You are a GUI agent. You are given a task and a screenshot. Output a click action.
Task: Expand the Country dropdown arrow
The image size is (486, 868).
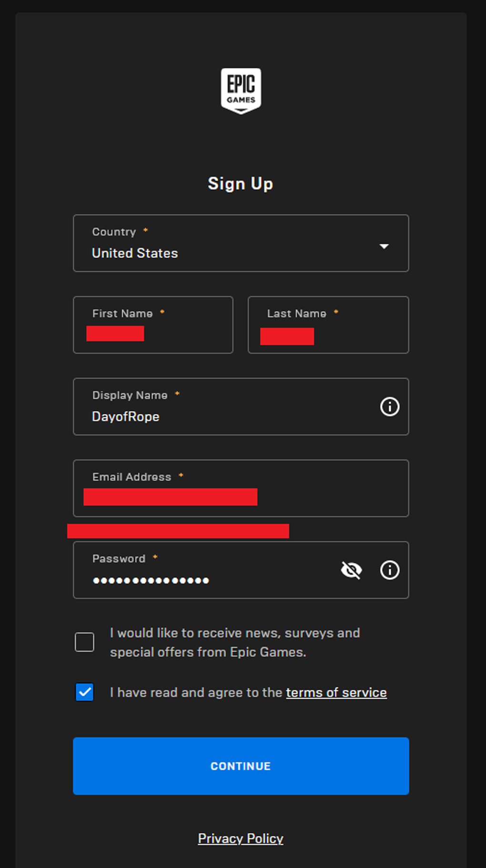(384, 246)
